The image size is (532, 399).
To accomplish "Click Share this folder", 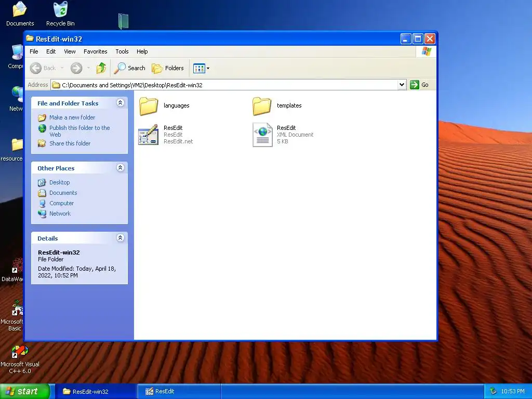I will tap(70, 143).
